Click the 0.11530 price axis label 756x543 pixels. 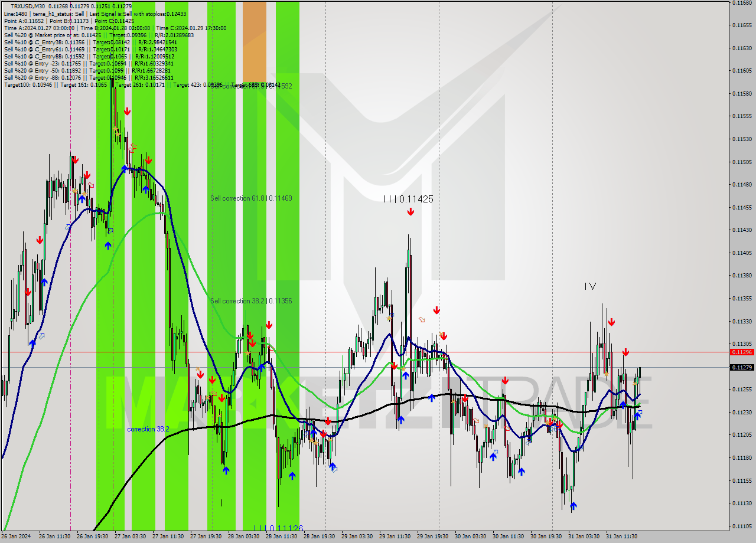742,139
